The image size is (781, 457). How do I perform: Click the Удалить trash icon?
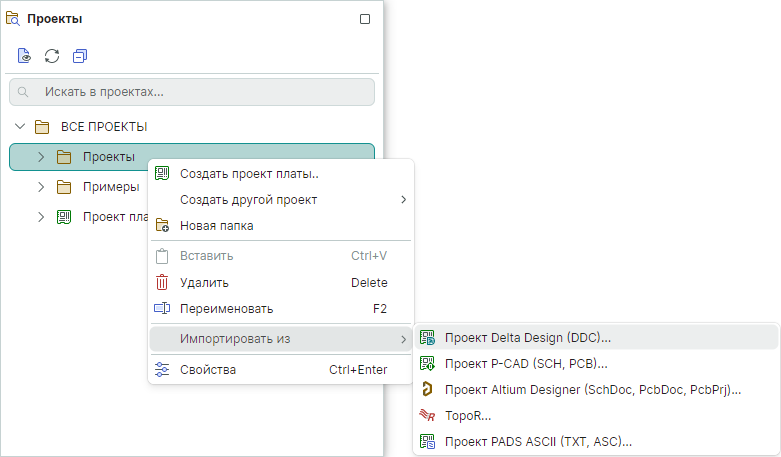pyautogui.click(x=162, y=283)
